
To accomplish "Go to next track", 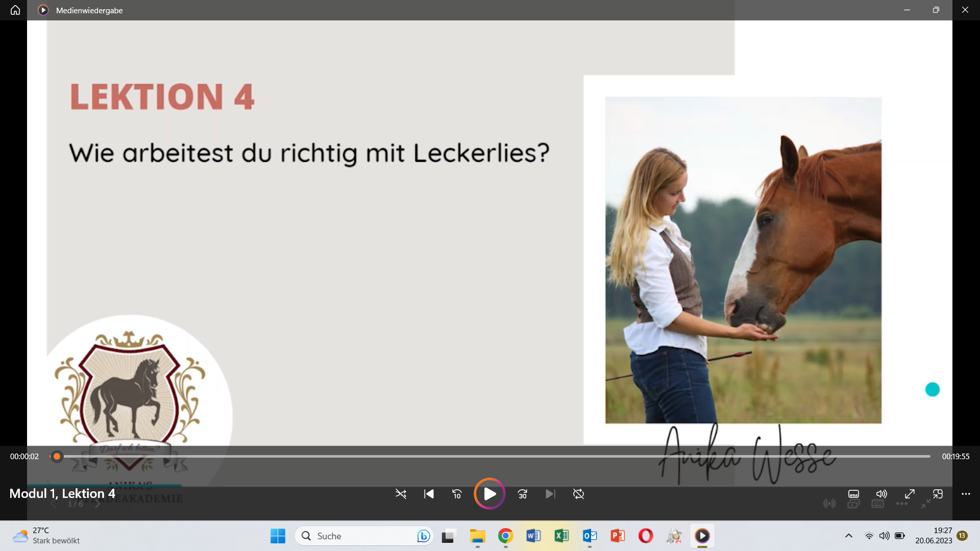I will click(x=550, y=494).
